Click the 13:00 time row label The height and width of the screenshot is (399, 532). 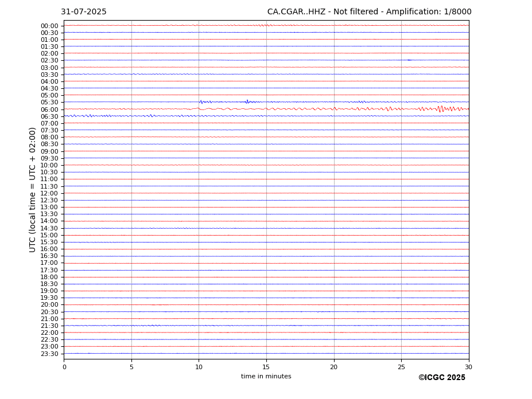(49, 207)
